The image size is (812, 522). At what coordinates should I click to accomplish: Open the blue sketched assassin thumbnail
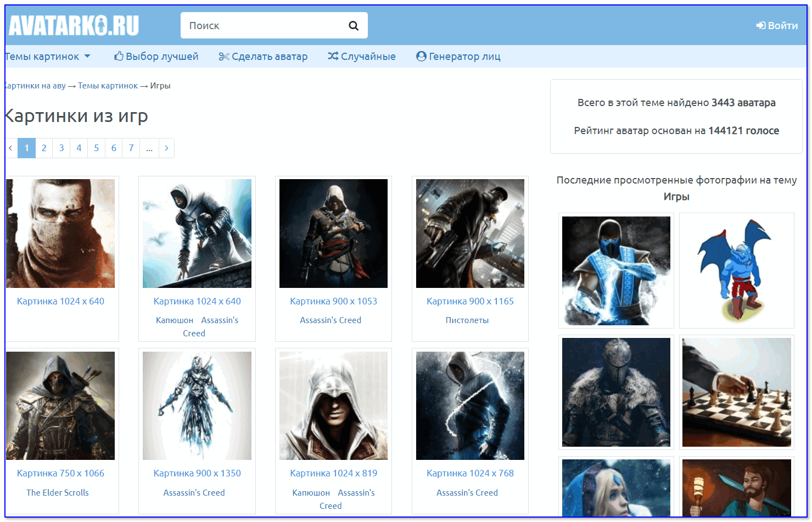tap(197, 406)
